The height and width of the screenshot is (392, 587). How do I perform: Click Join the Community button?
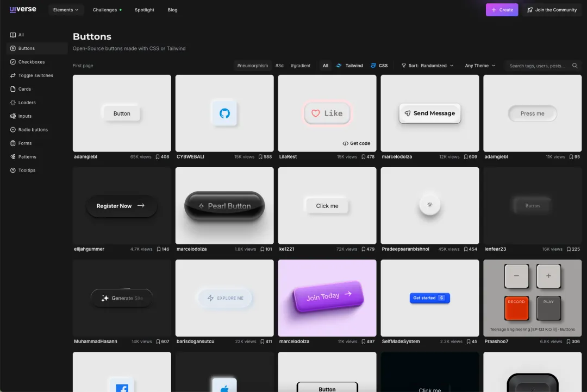point(552,10)
